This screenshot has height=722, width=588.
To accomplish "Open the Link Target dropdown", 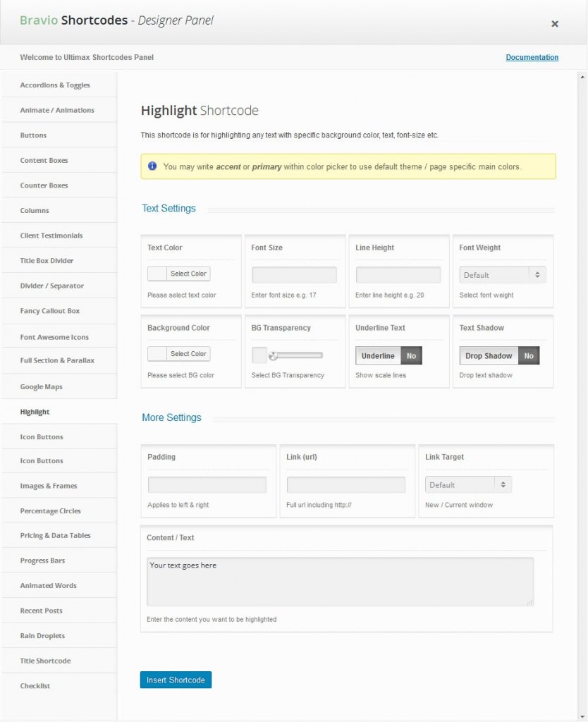I will [468, 485].
